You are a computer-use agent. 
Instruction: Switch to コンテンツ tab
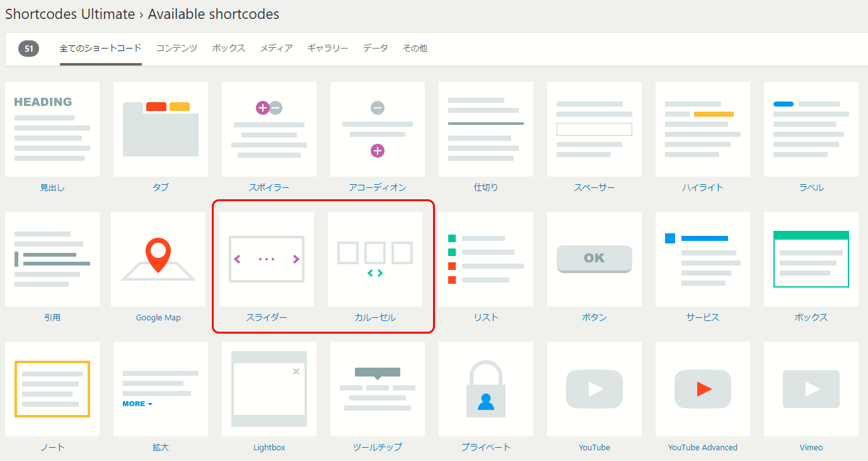pos(176,48)
